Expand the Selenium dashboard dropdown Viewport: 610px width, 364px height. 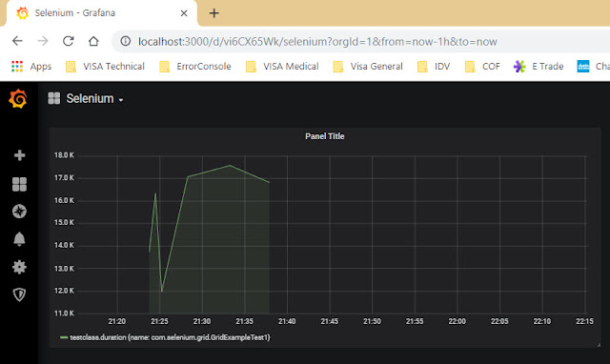pos(121,100)
